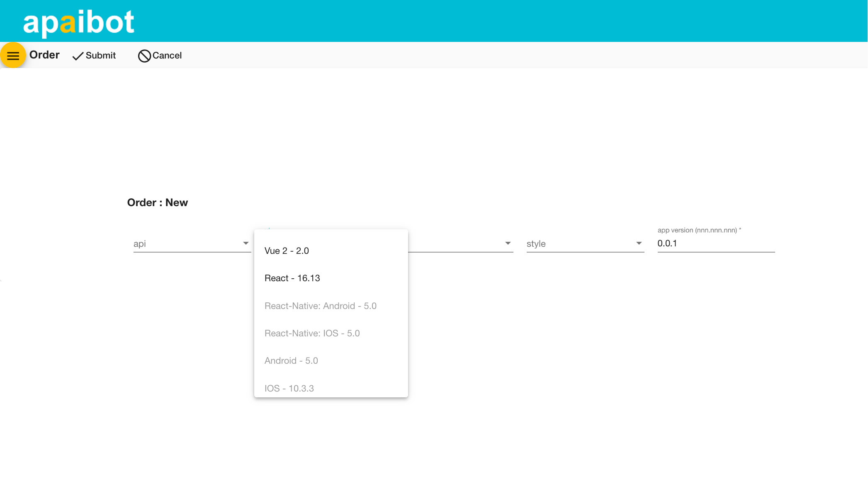Click the Order toolbar title
The height and width of the screenshot is (489, 868).
pos(44,55)
